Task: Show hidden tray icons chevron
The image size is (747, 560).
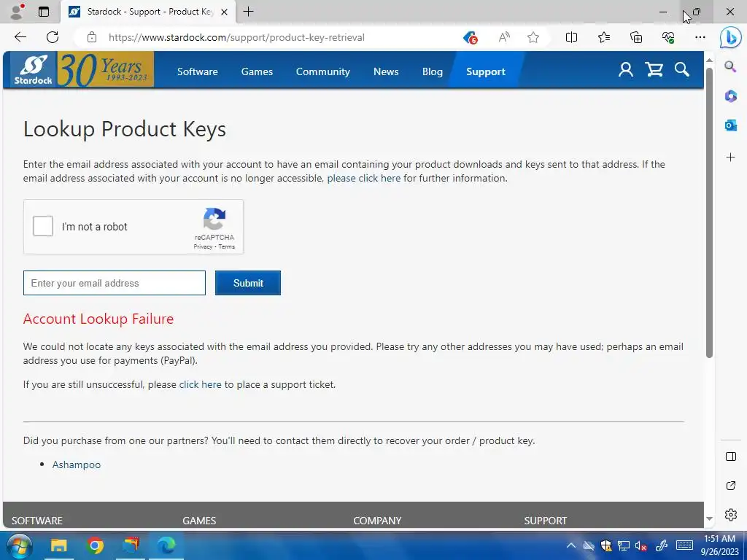Action: coord(570,545)
